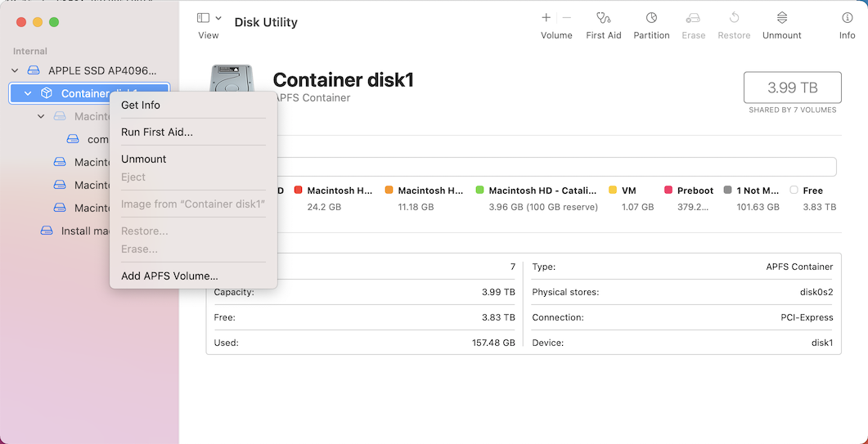Click Restore... in the context menu
This screenshot has width=868, height=444.
[x=145, y=231]
